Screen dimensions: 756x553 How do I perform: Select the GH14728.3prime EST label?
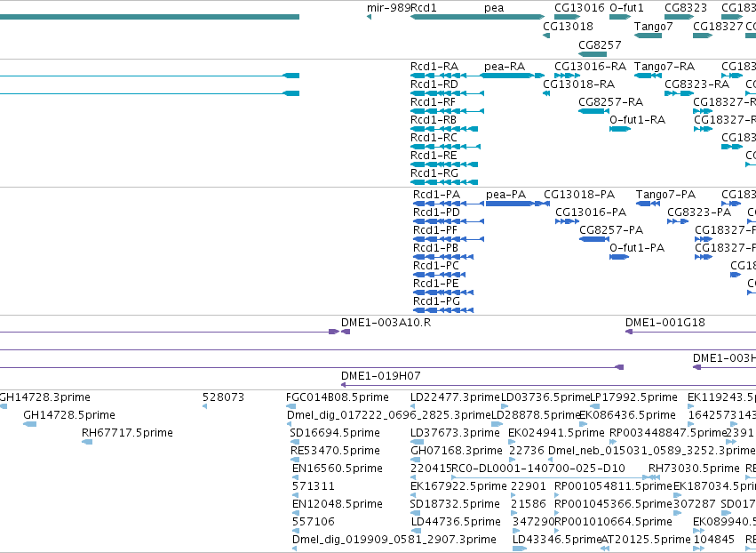click(x=44, y=397)
